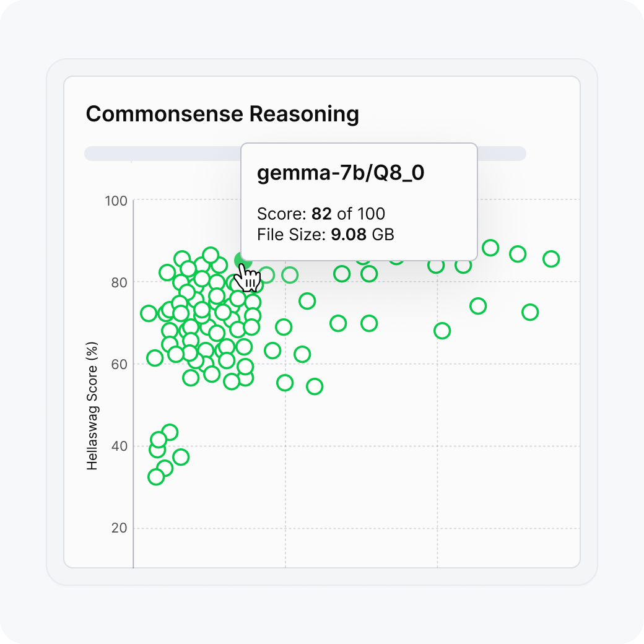The image size is (644, 644).
Task: Click the highlighted gemma-7b/Q8_0 data point
Action: (x=241, y=262)
